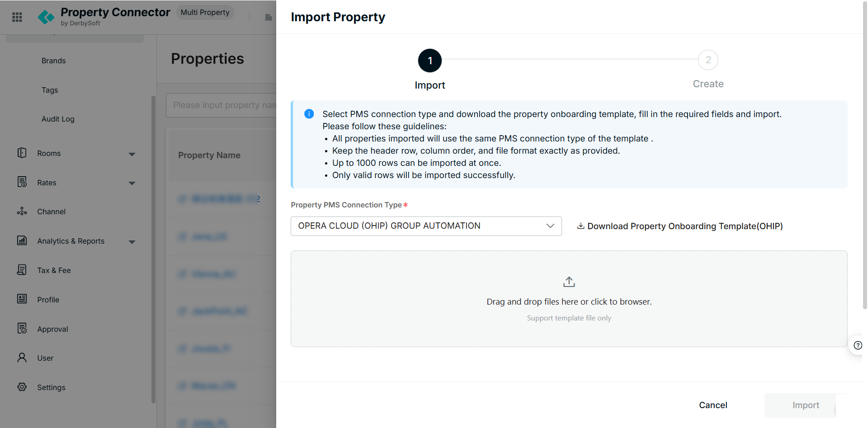Go to Settings section
Screen dimensions: 868x428
point(51,387)
